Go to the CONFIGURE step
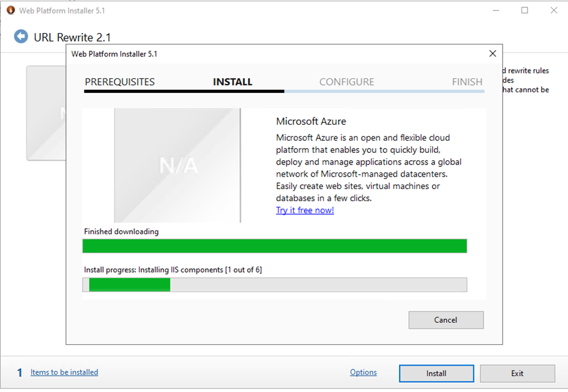Screen dimensions: 568x392 pyautogui.click(x=346, y=82)
